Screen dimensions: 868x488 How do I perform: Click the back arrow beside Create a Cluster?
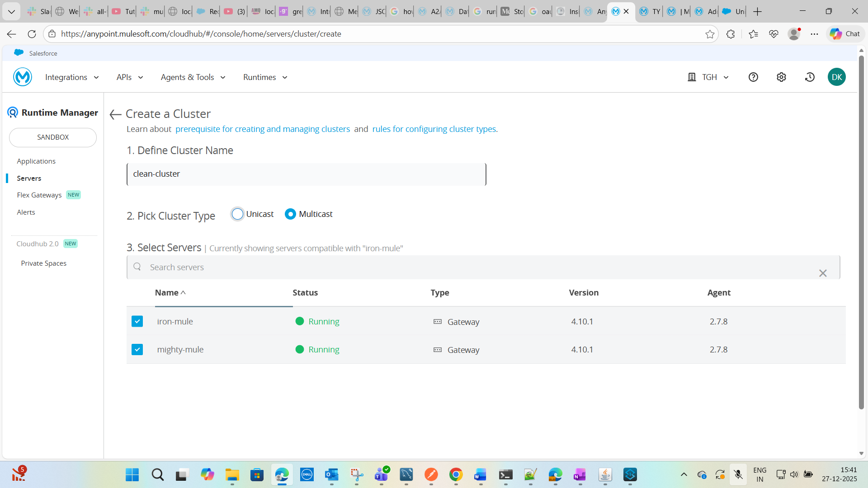(x=115, y=115)
